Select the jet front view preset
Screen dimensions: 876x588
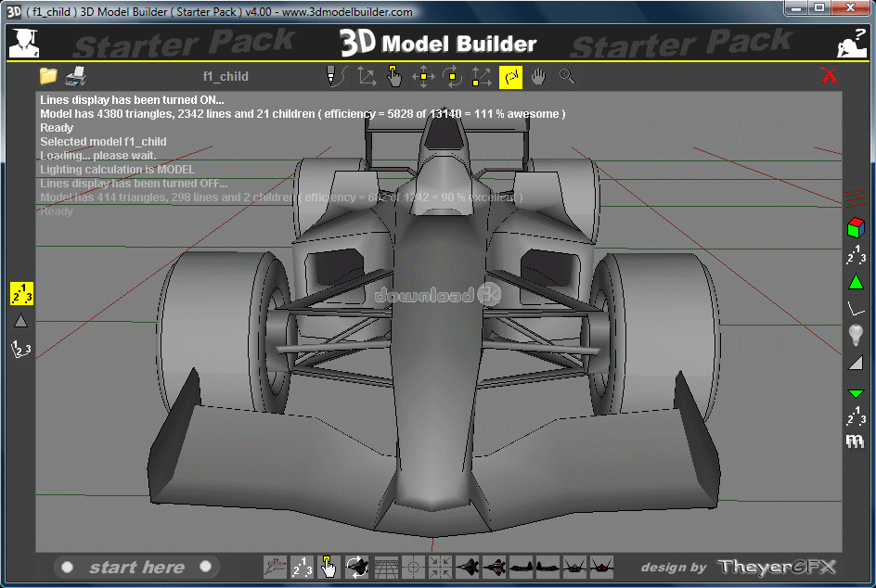click(x=575, y=568)
